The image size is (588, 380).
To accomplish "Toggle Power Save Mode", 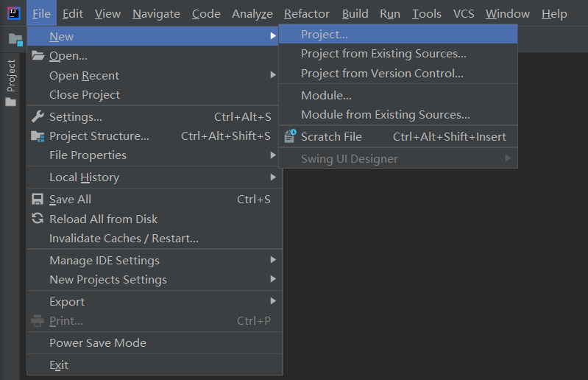I will point(97,343).
